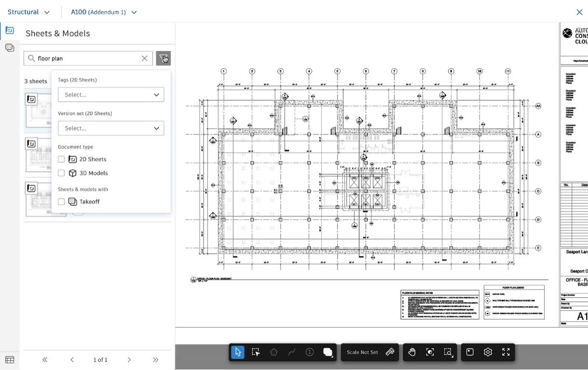Select the numbered count takeoff tool
The width and height of the screenshot is (588, 370).
(310, 352)
